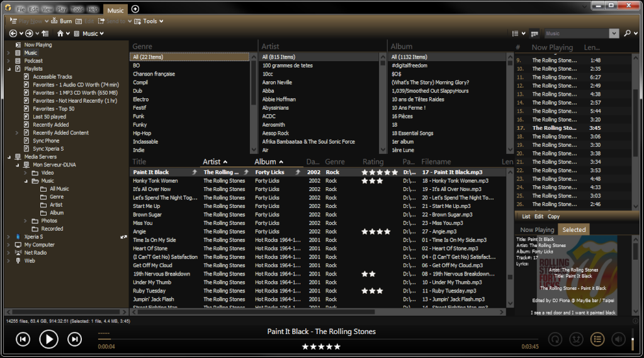Open the search field dropdown arrow

[x=614, y=33]
